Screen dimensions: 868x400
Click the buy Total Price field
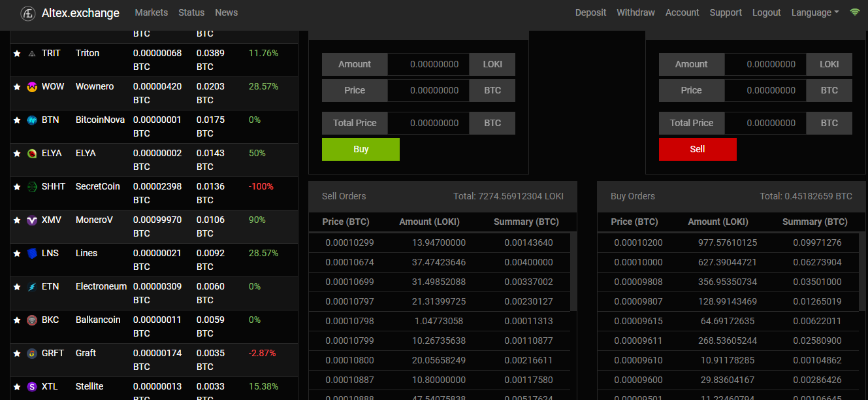click(428, 123)
